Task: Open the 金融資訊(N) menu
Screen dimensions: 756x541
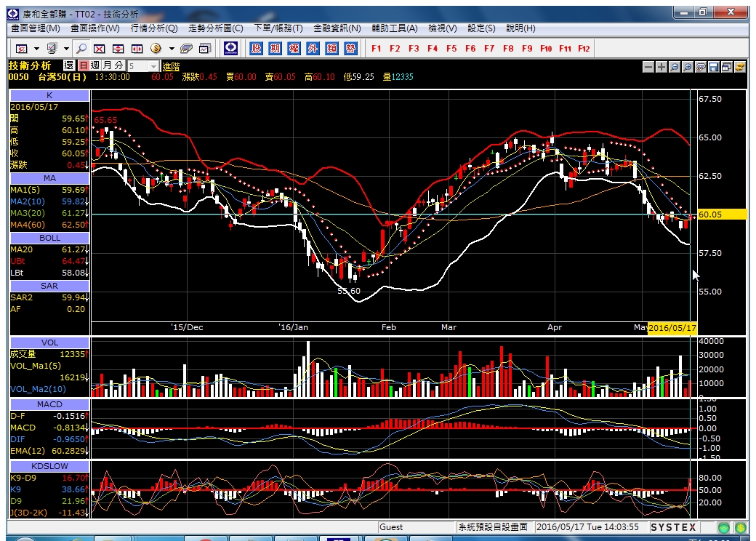Action: pos(337,28)
